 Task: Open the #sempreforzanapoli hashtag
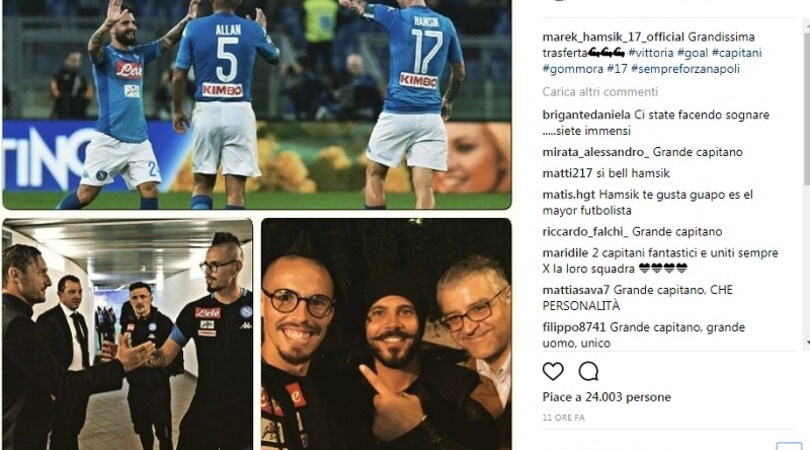pyautogui.click(x=686, y=69)
